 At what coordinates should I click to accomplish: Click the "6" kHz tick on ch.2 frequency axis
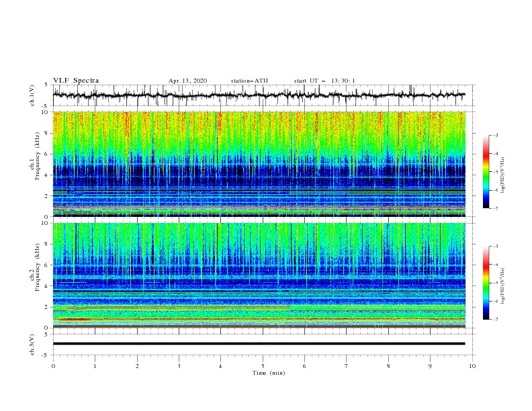(46, 265)
